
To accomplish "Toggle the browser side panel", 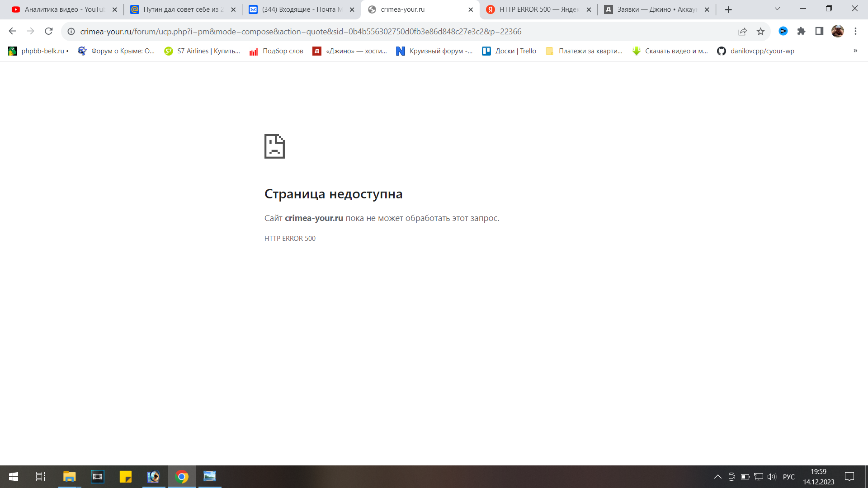I will coord(819,31).
